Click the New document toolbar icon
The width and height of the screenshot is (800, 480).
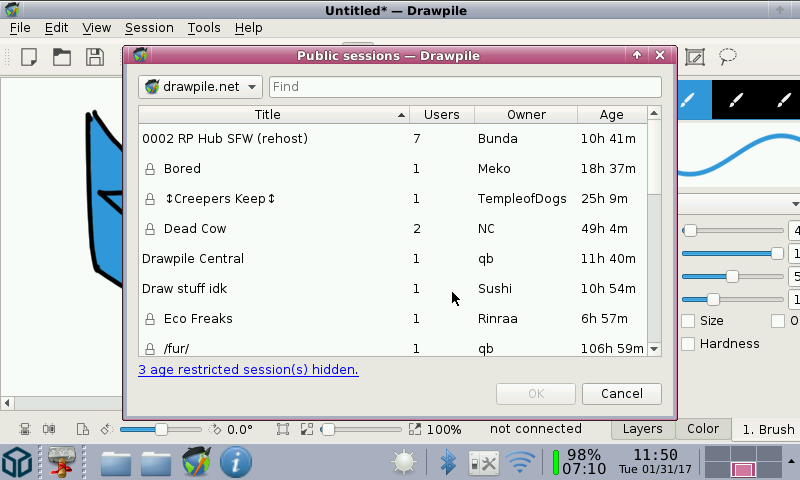tap(30, 57)
